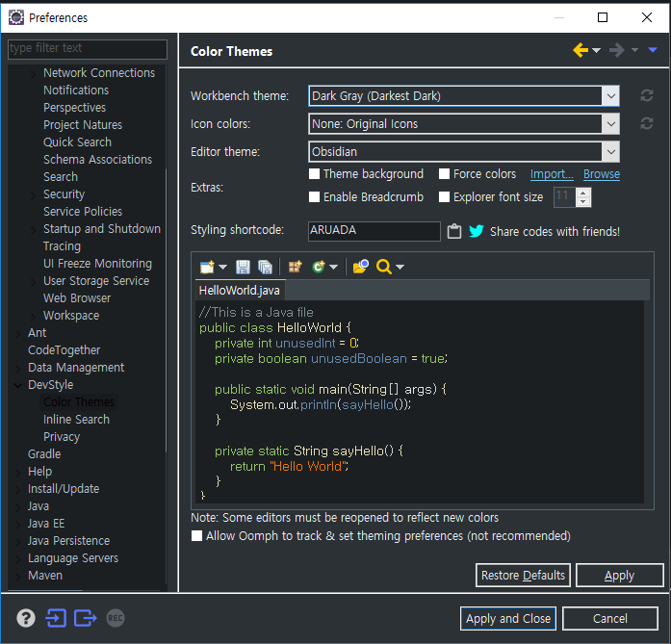Screen dimensions: 671x644
Task: Click refresh icon beside Workbench theme
Action: click(647, 96)
